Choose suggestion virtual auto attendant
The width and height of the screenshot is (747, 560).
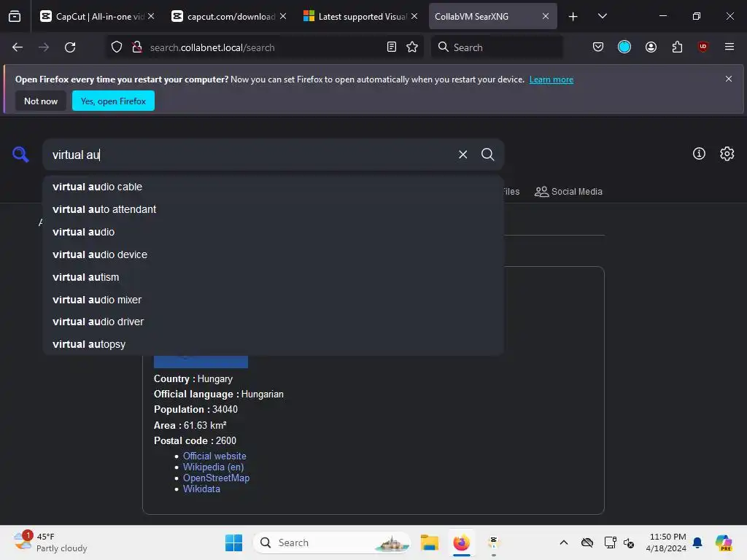273,209
